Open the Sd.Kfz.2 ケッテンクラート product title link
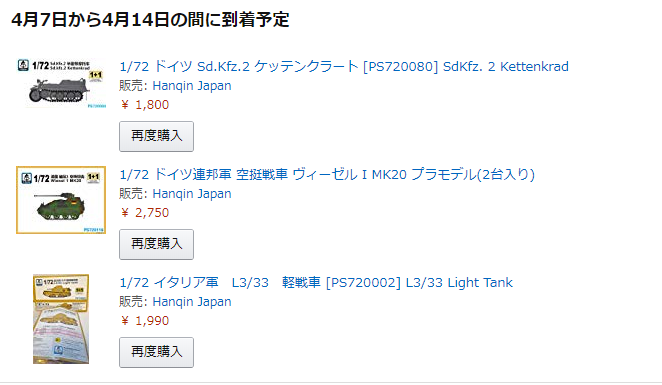The width and height of the screenshot is (662, 385). (x=344, y=67)
